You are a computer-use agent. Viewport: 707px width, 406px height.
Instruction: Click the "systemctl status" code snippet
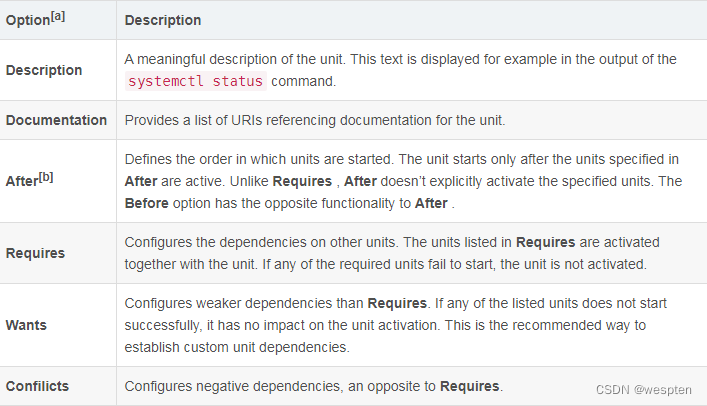pos(195,81)
